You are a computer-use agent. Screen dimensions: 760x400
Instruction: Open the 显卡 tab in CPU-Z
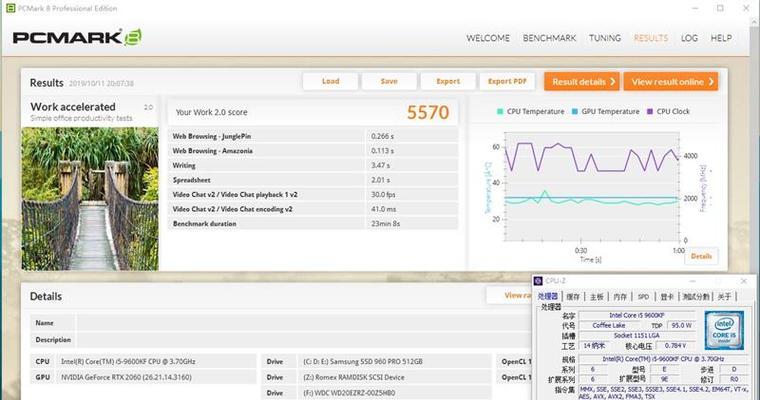pos(667,296)
